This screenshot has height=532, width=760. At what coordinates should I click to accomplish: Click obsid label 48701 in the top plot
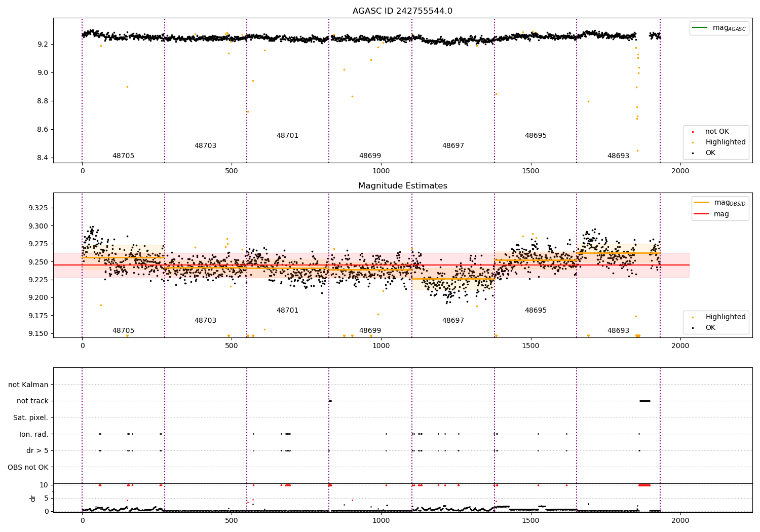tap(287, 136)
